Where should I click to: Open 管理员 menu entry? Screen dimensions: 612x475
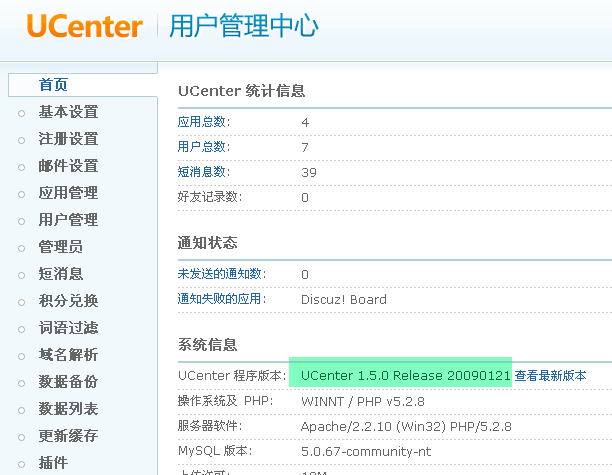(60, 247)
